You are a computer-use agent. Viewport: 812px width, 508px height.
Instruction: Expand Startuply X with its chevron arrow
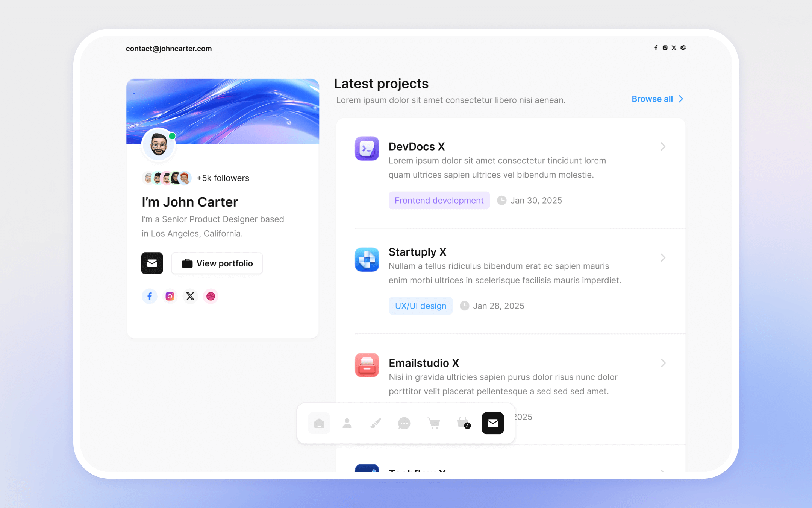pyautogui.click(x=663, y=258)
